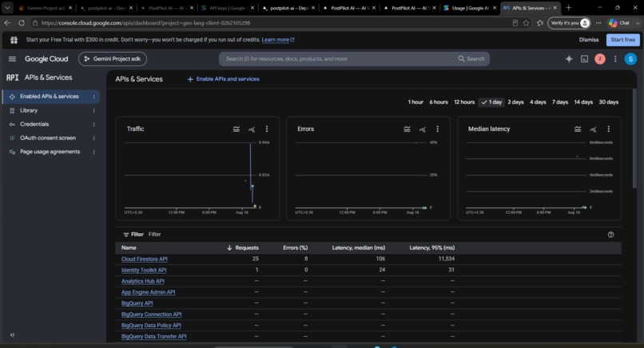
Task: Open Errors chart in metrics explorer
Action: [422, 129]
